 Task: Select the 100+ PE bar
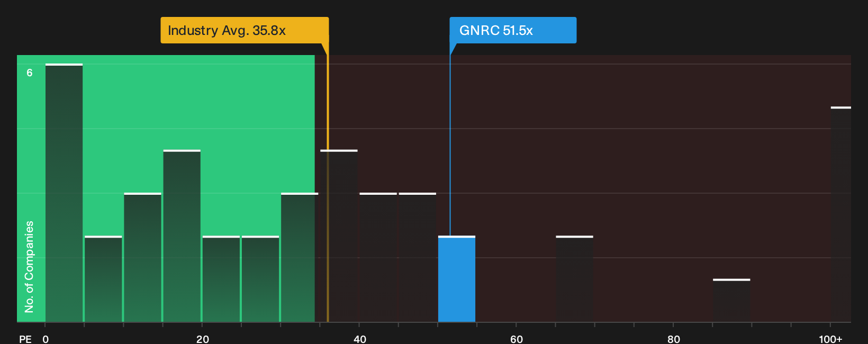pos(840,214)
